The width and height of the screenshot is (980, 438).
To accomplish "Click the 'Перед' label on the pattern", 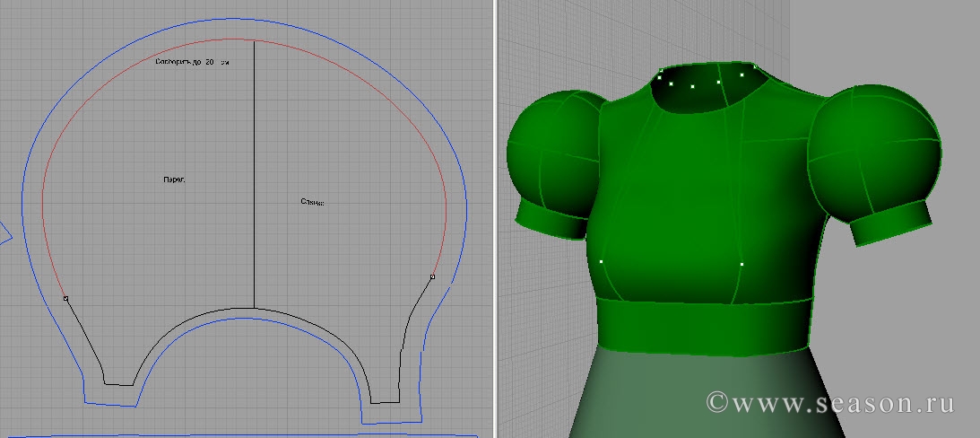I will pyautogui.click(x=174, y=180).
